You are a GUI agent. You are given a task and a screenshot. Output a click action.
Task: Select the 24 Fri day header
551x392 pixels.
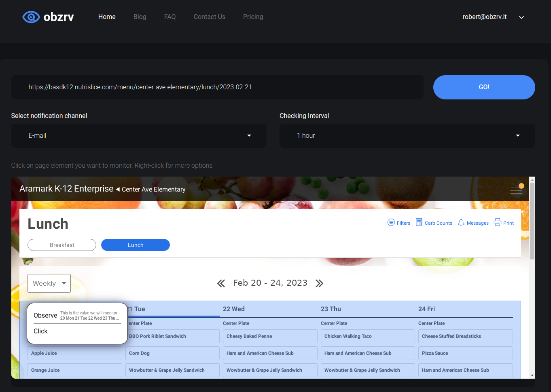[x=426, y=309]
